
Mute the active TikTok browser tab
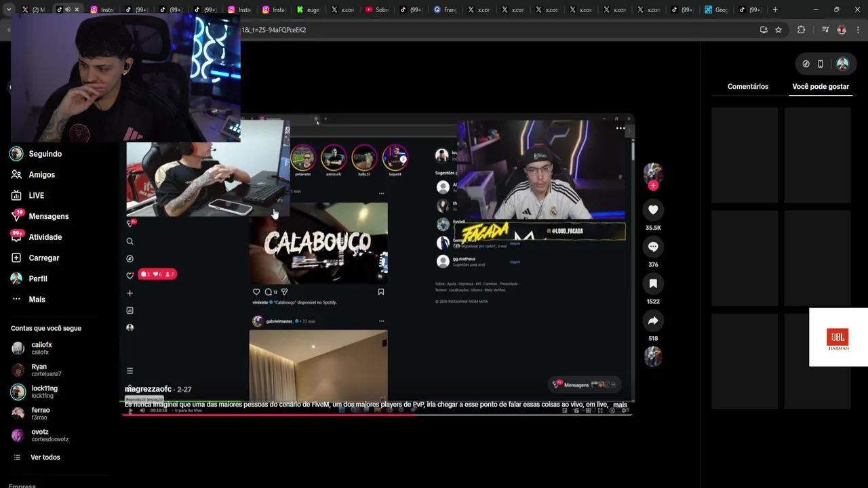tap(67, 9)
